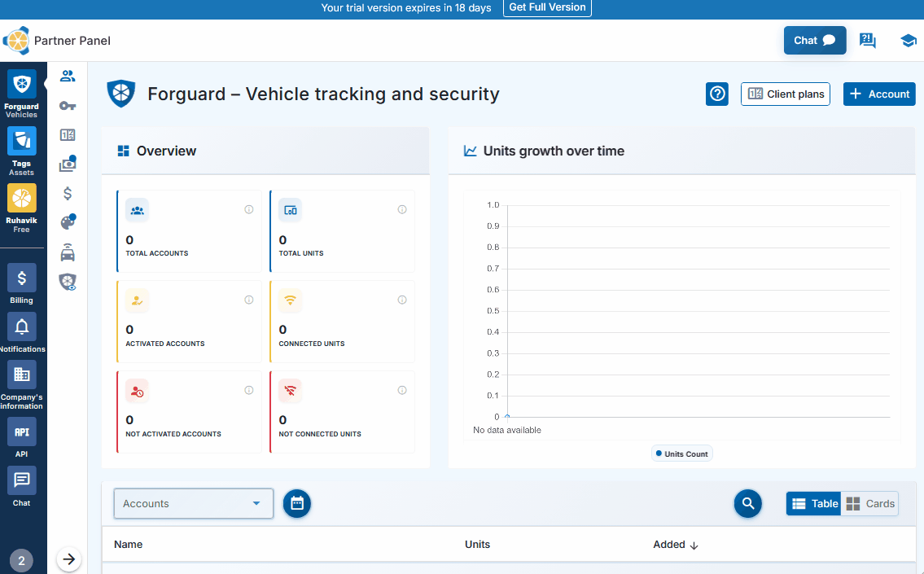Sort by the Added column
This screenshot has width=924, height=574.
(x=675, y=545)
